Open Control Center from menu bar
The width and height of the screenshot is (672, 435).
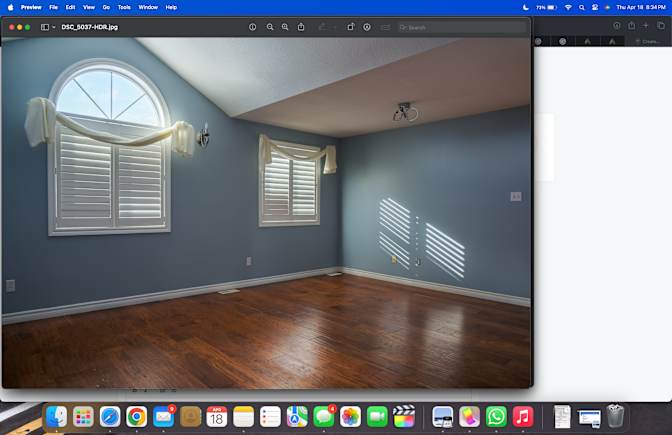595,7
